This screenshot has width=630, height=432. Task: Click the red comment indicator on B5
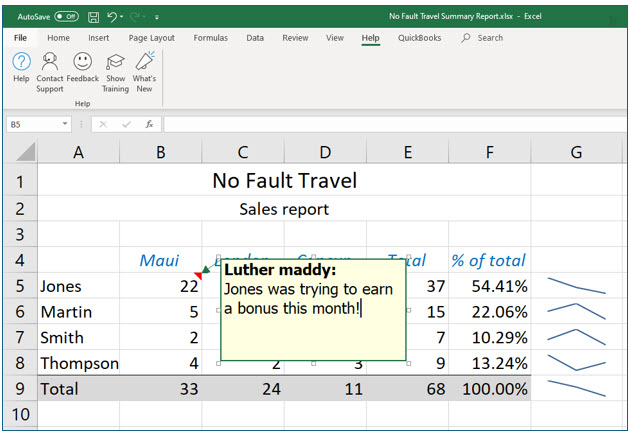[x=198, y=276]
